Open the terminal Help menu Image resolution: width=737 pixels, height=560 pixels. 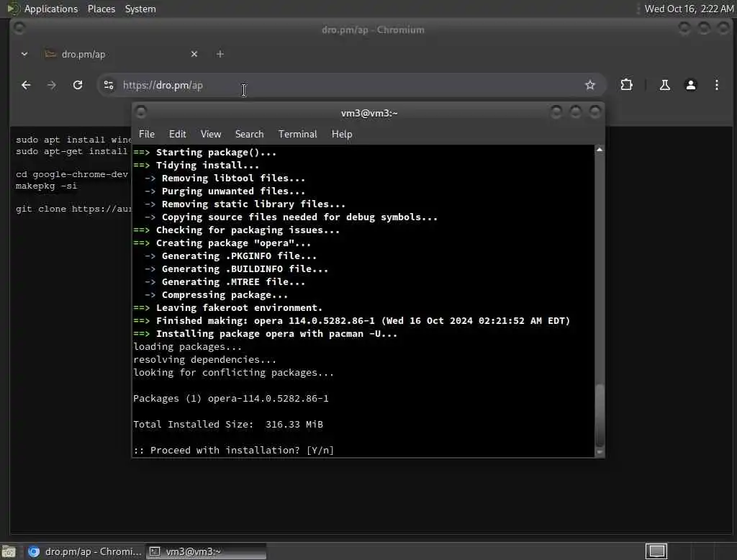click(342, 134)
